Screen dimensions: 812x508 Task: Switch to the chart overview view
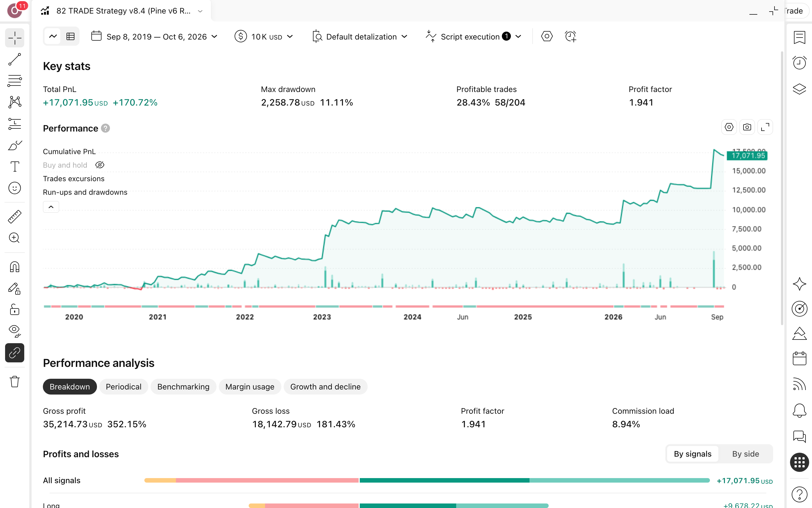[53, 36]
